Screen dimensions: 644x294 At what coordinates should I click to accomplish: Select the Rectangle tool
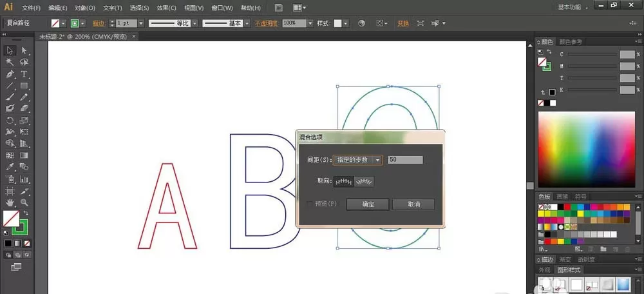click(x=24, y=86)
